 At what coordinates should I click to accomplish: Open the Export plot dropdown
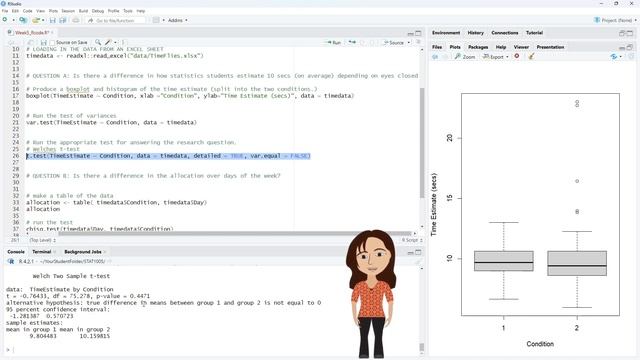(496, 57)
